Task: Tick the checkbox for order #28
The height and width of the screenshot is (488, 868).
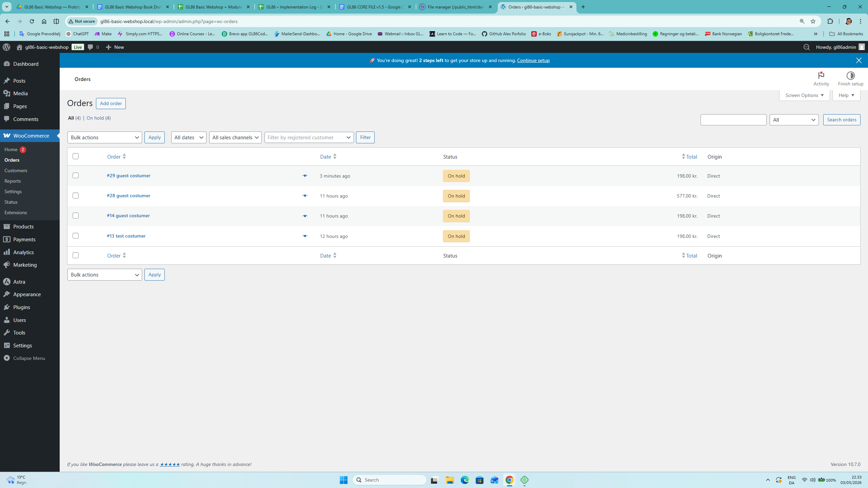Action: coord(76,196)
